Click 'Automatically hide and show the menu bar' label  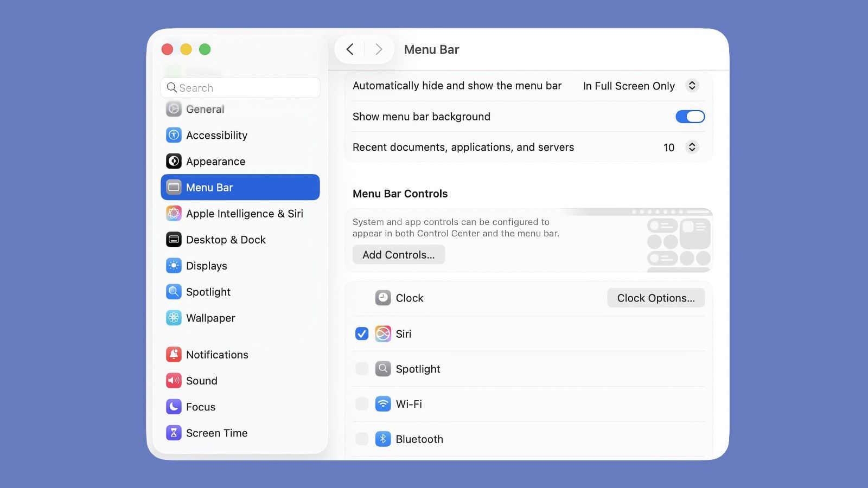click(x=457, y=86)
